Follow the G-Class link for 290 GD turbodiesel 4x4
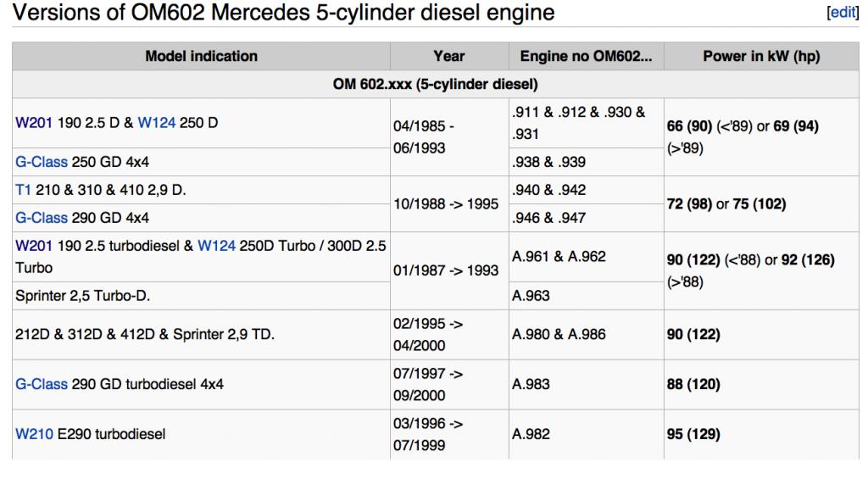The height and width of the screenshot is (479, 868). pyautogui.click(x=42, y=384)
